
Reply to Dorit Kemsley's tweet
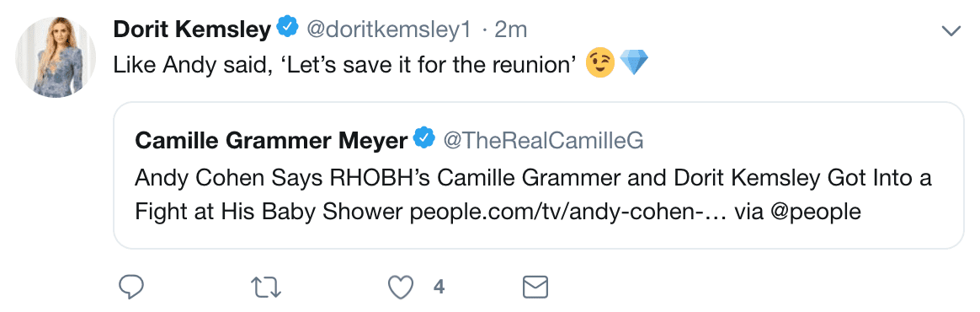click(x=131, y=288)
